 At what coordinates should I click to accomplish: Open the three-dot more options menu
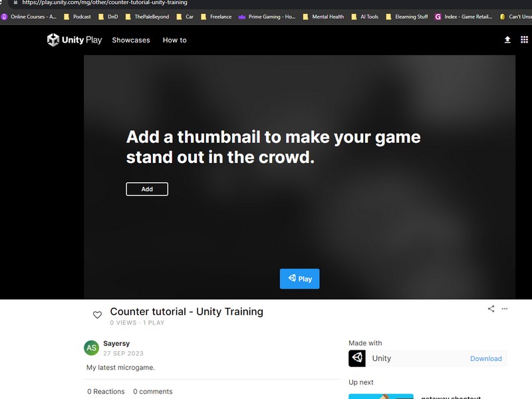(505, 309)
